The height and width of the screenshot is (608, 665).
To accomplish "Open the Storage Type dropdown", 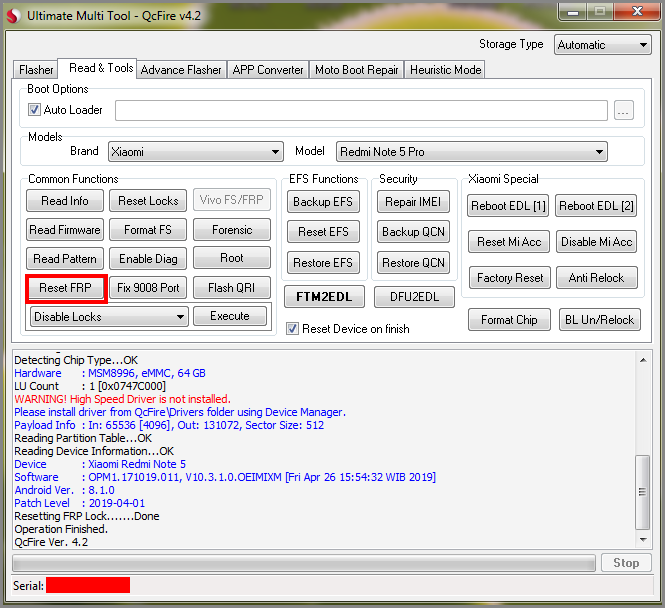I will point(602,45).
